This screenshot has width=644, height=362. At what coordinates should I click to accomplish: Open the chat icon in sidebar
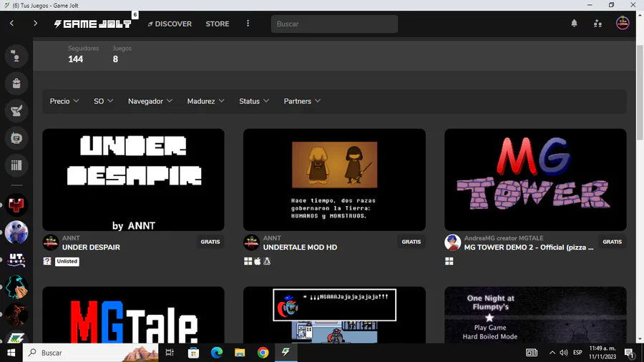tap(16, 56)
